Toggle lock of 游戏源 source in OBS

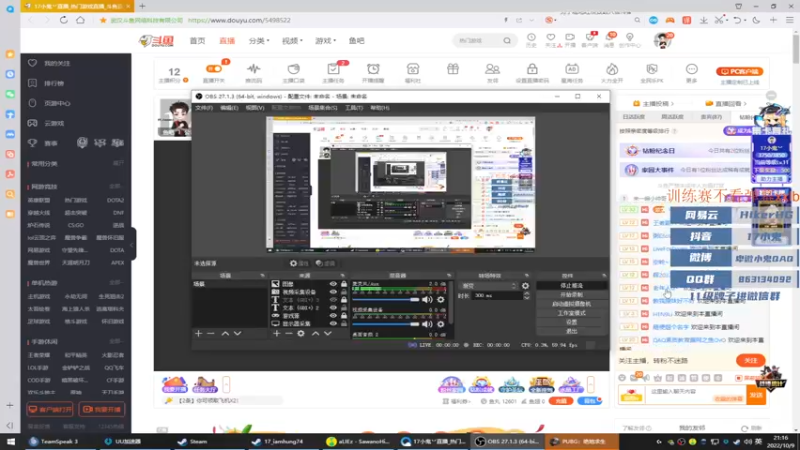[x=344, y=316]
